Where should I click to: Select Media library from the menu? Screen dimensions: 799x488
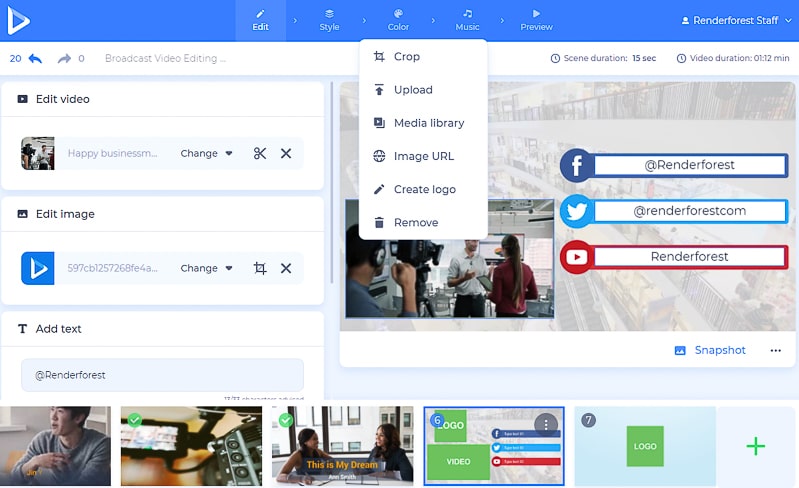pos(428,123)
